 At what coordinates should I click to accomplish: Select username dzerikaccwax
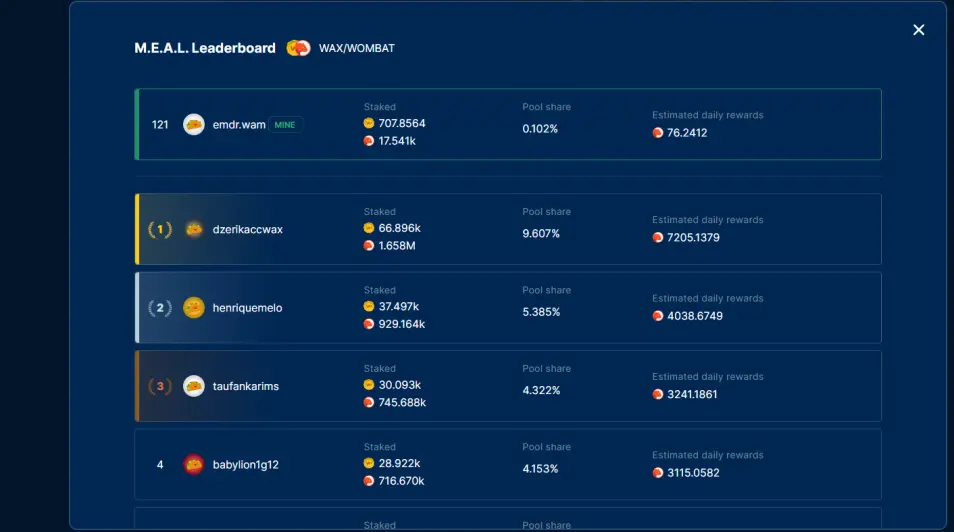click(x=248, y=229)
